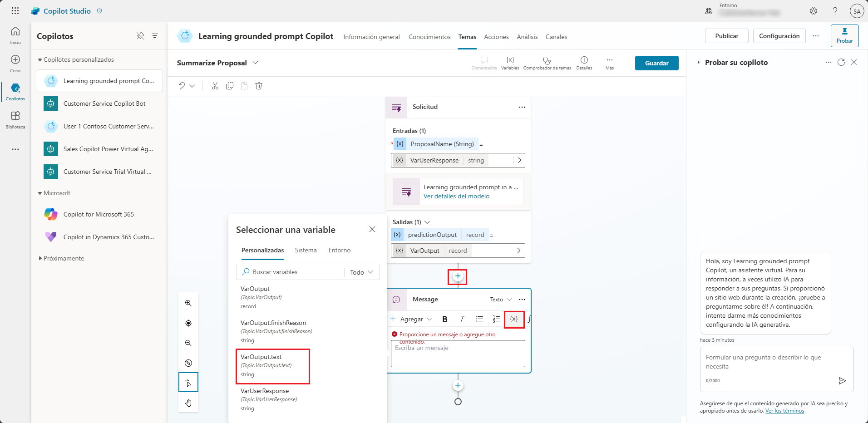This screenshot has height=423, width=868.
Task: Apply italic formatting in Message node
Action: pos(462,319)
